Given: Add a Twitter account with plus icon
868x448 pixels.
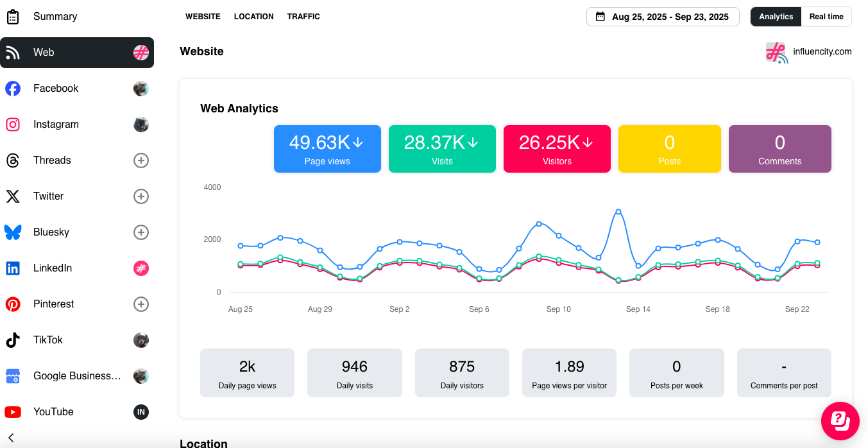Looking at the screenshot, I should (141, 196).
